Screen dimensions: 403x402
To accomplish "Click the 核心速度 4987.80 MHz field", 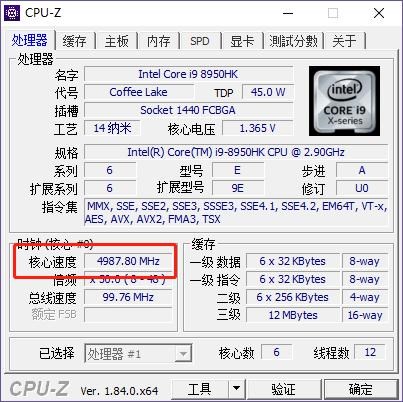I will pyautogui.click(x=128, y=261).
